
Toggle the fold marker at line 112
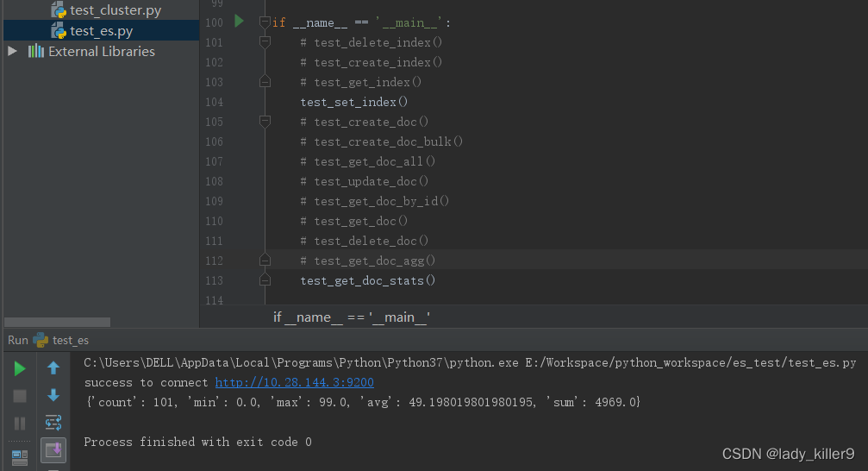pos(265,261)
